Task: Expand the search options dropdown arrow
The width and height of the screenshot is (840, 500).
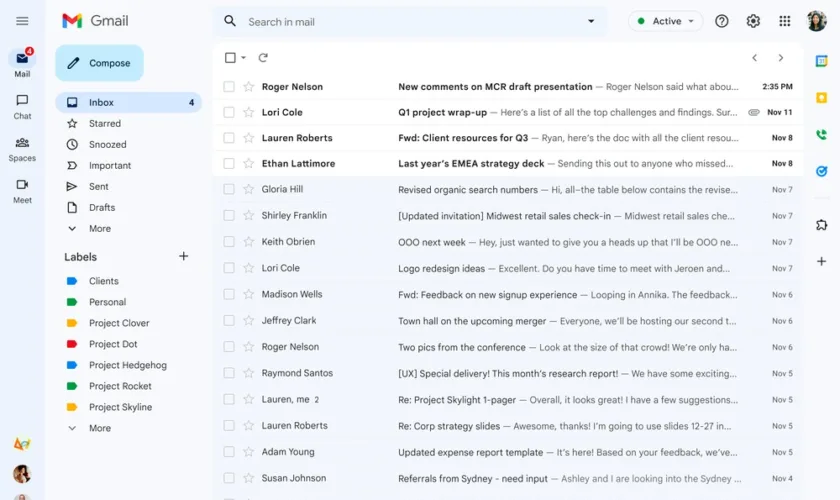Action: (591, 21)
